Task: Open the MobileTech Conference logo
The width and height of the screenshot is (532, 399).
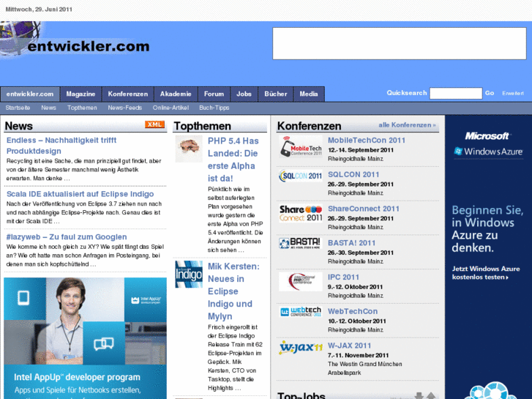Action: point(301,147)
